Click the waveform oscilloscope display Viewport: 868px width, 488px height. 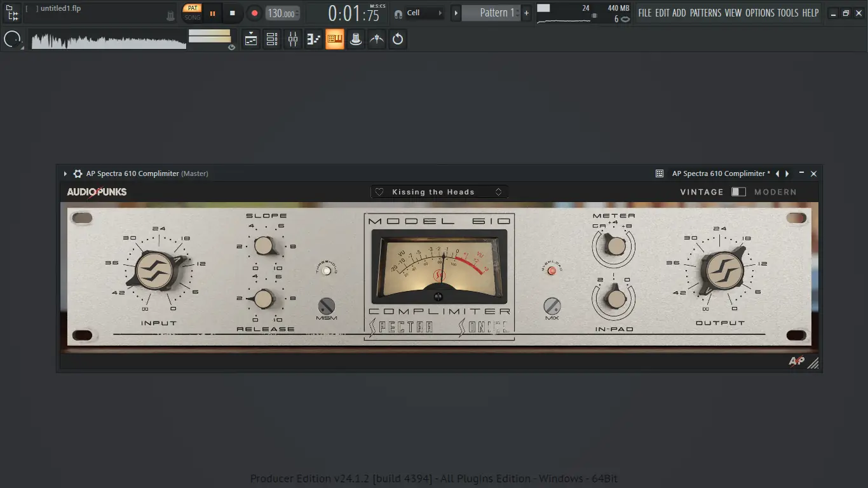point(109,39)
